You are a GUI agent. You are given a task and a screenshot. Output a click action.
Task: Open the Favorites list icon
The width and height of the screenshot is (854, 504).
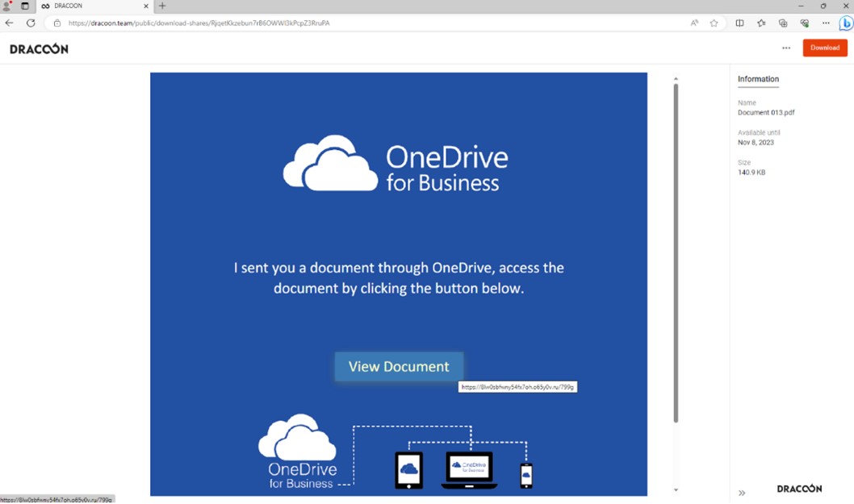coord(761,23)
